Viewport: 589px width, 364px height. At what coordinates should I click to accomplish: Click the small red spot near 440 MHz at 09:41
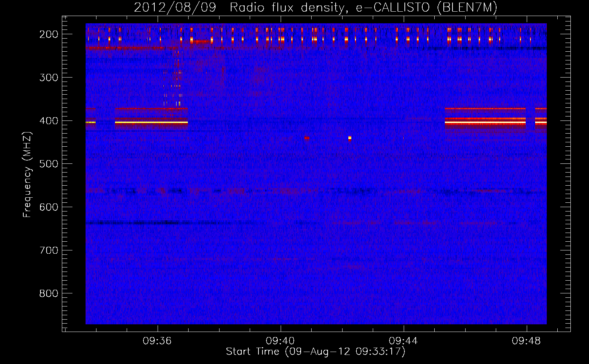pos(307,138)
